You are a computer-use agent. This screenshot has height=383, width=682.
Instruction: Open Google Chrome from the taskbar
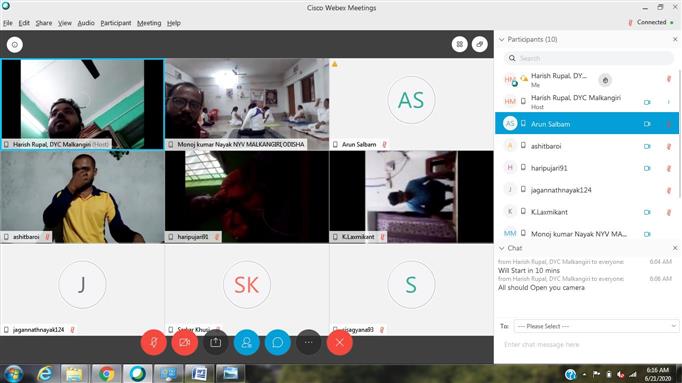(x=107, y=374)
